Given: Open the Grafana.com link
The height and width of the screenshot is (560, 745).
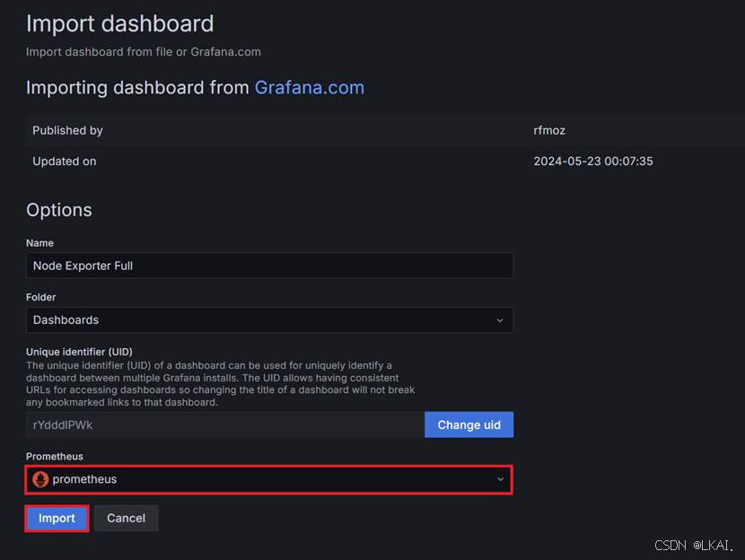Looking at the screenshot, I should click(x=310, y=87).
